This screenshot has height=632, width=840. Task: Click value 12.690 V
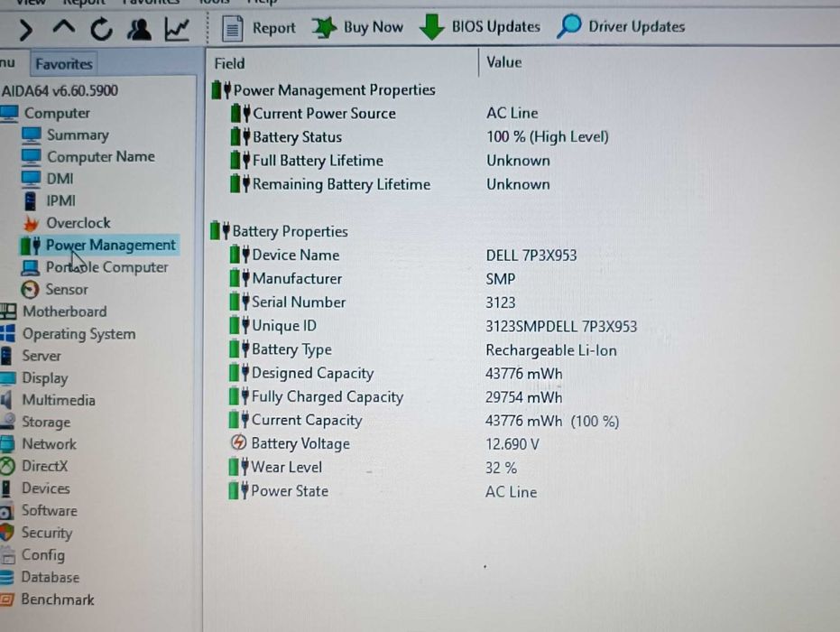tap(512, 444)
